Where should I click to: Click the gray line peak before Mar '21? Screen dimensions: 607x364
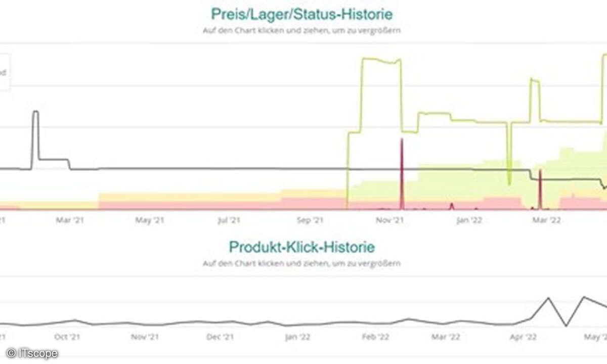[x=35, y=112]
